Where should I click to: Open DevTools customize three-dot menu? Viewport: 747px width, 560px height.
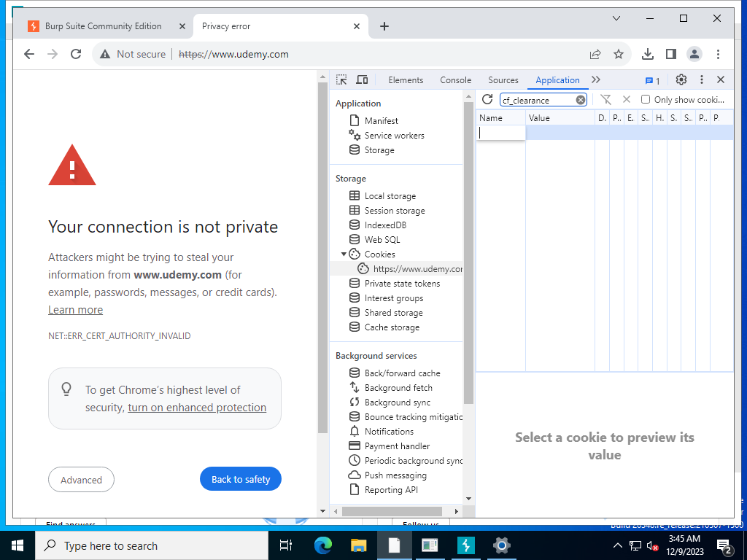coord(701,80)
